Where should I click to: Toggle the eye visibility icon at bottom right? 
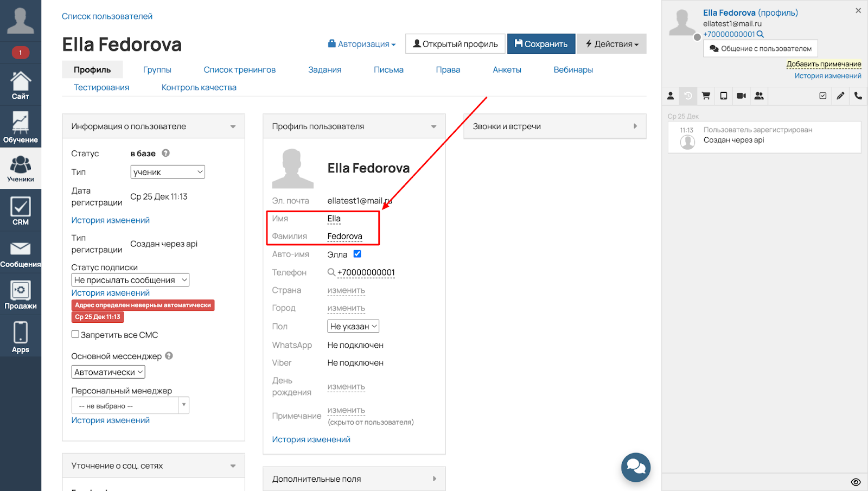[856, 482]
